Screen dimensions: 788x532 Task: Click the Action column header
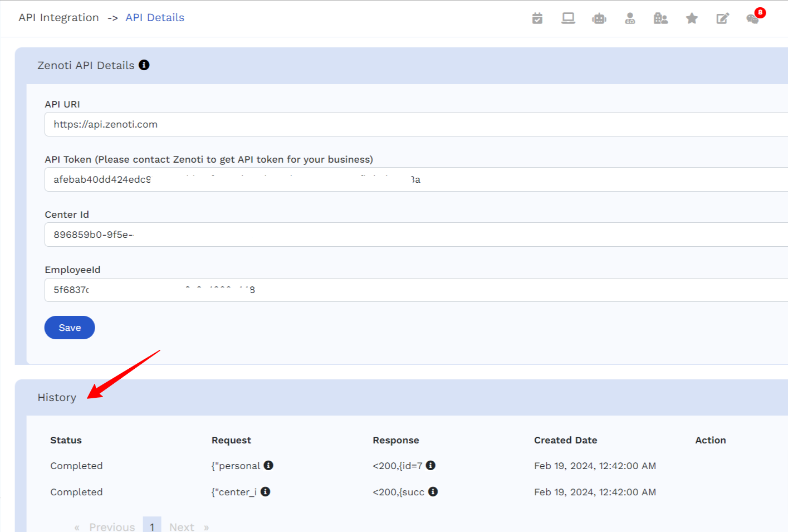[711, 440]
